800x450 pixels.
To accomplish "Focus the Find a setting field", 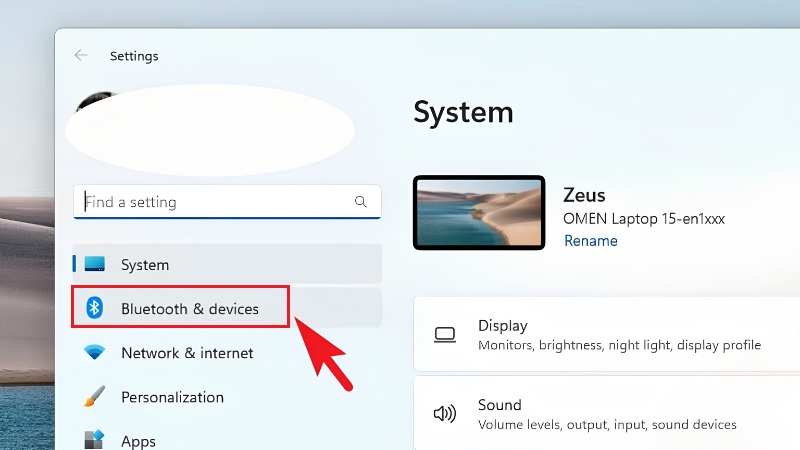I will [x=227, y=202].
